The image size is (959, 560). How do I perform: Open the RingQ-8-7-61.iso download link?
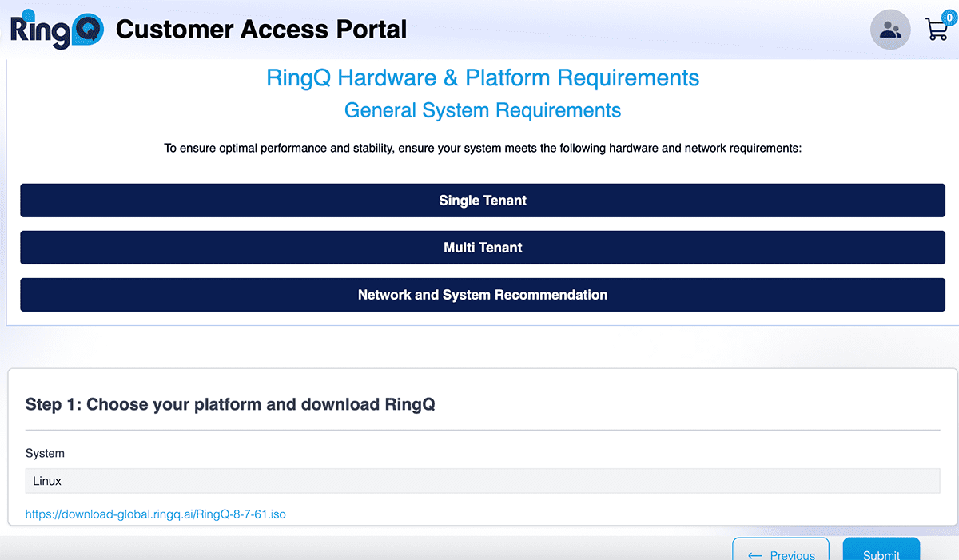tap(156, 514)
